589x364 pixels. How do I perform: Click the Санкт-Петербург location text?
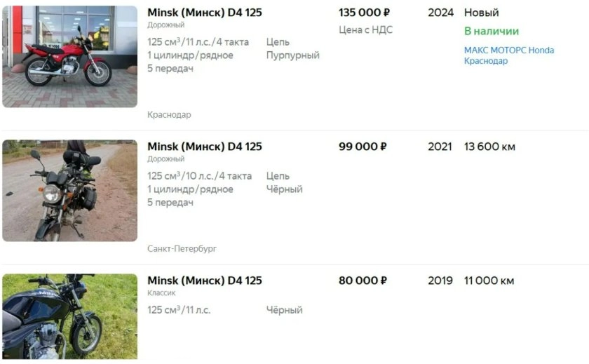click(182, 249)
